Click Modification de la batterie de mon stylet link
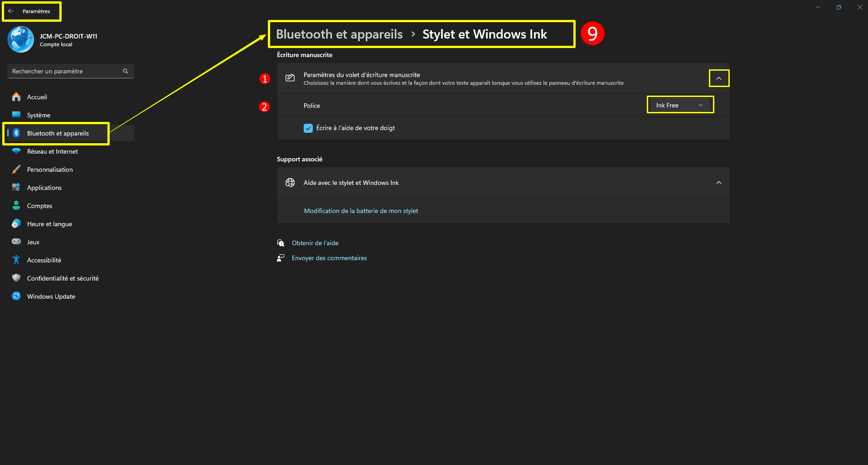This screenshot has height=465, width=868. click(x=361, y=211)
